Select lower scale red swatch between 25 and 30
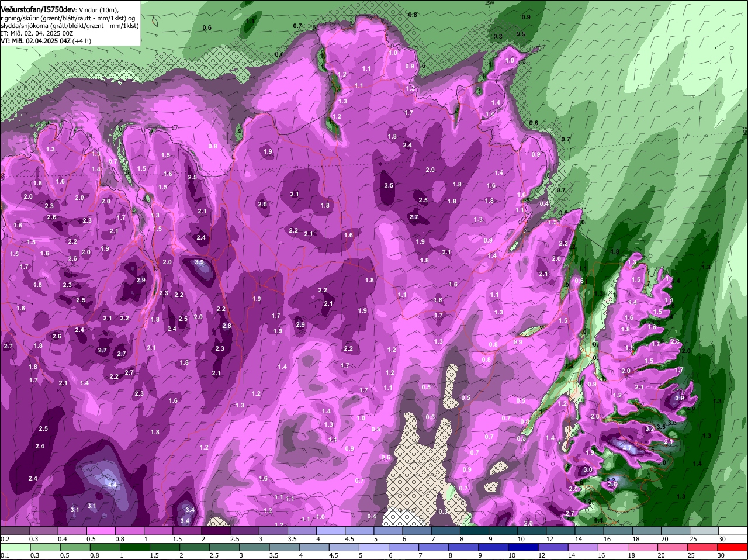Image resolution: width=748 pixels, height=560 pixels. 702,547
